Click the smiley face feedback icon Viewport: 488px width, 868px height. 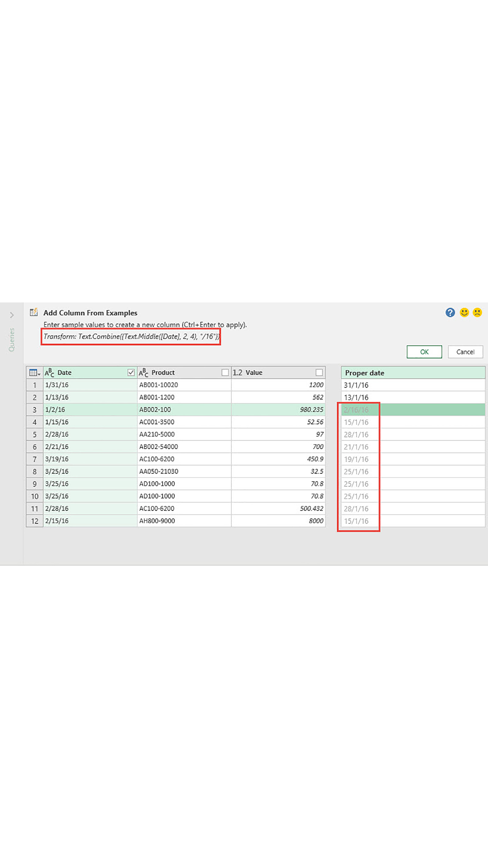(x=464, y=313)
